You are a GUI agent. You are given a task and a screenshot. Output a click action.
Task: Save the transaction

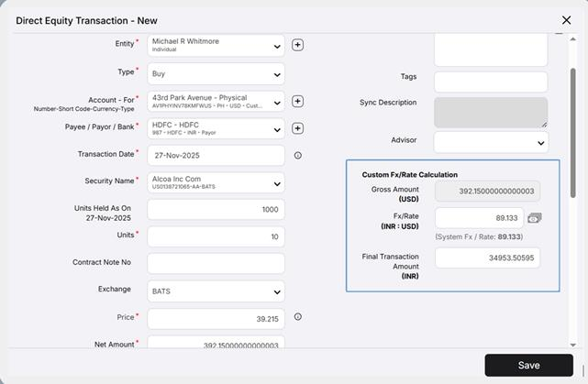coord(528,365)
